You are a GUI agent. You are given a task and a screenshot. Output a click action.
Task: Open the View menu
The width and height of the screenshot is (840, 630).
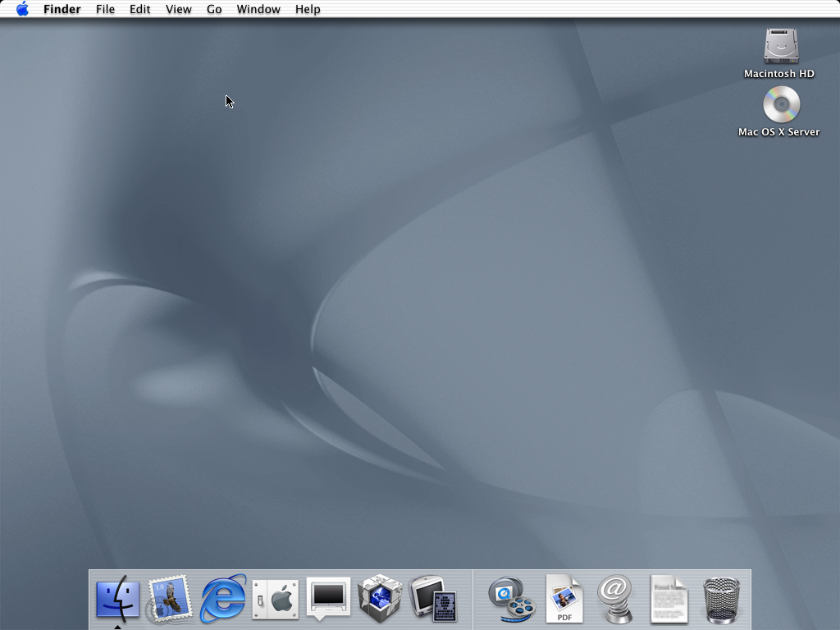click(x=178, y=9)
